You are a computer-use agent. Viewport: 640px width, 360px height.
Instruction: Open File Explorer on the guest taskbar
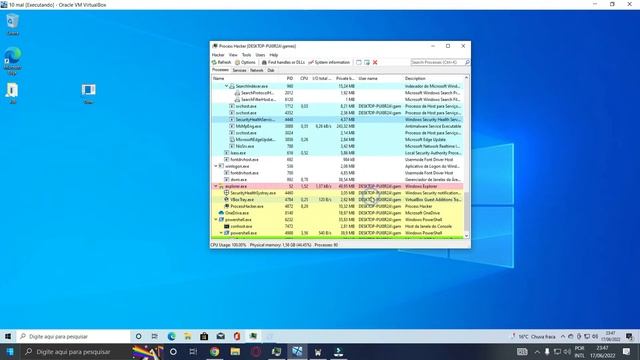(188, 336)
